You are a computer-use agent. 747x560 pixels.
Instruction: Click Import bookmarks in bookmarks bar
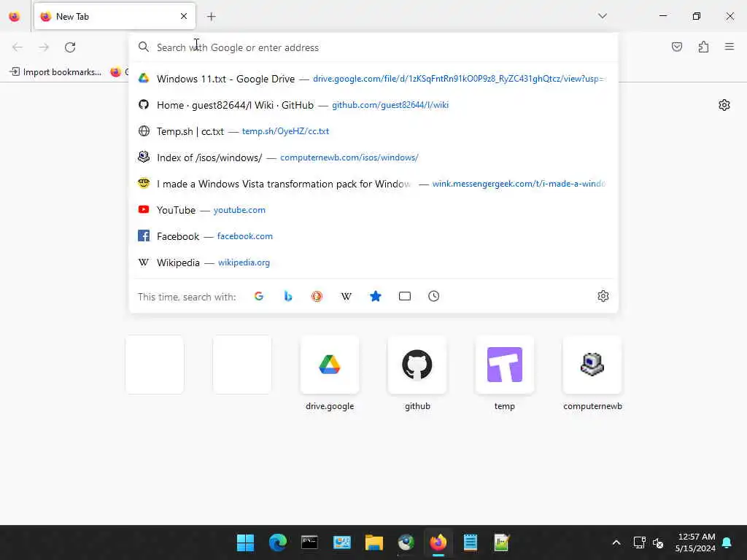click(x=55, y=72)
